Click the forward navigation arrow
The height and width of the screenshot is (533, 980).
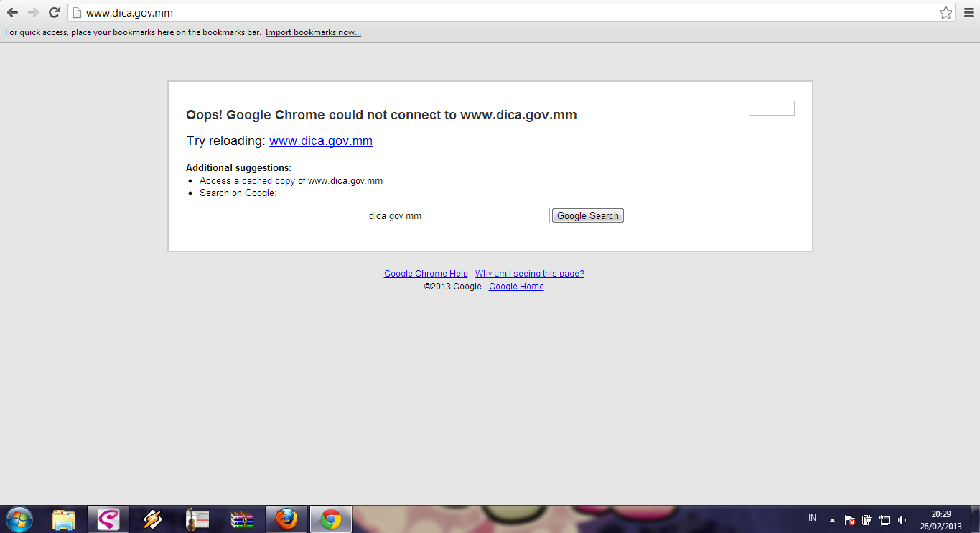[x=33, y=13]
